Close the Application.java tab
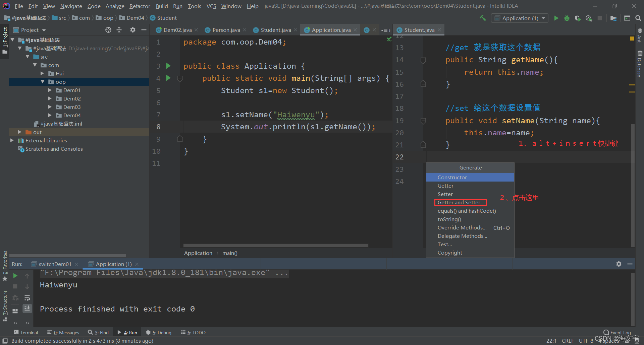This screenshot has height=345, width=644. [355, 30]
